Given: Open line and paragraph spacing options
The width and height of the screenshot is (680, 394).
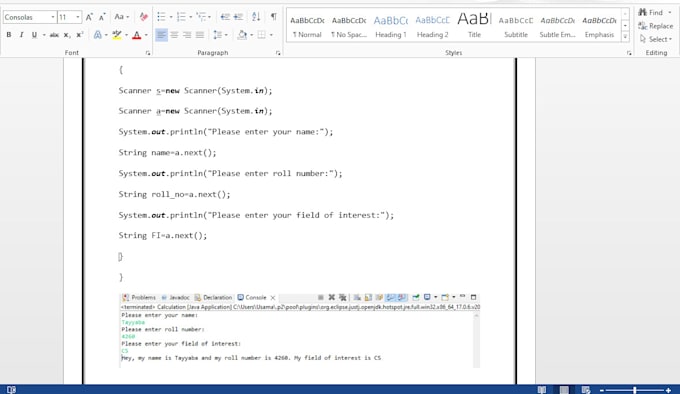Looking at the screenshot, I should pos(218,35).
